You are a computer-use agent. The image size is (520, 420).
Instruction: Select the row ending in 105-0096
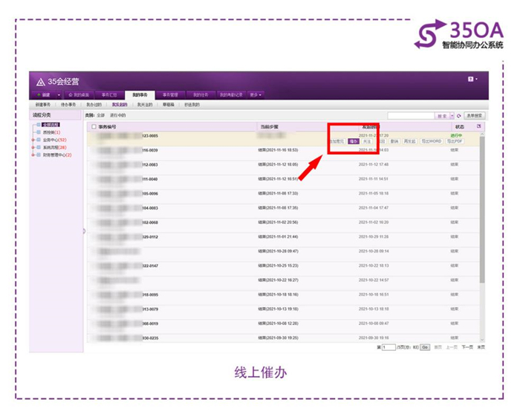coord(284,197)
